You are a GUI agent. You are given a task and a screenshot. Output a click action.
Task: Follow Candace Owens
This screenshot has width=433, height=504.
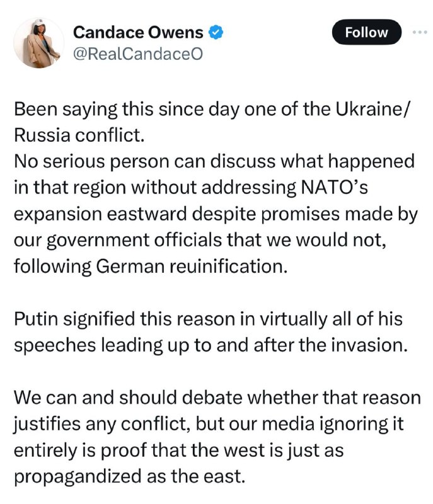tap(366, 32)
